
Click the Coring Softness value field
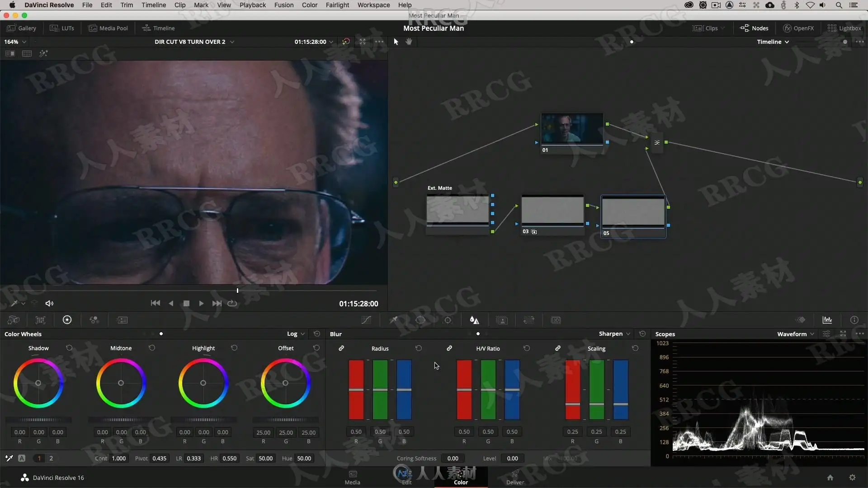[x=453, y=458]
